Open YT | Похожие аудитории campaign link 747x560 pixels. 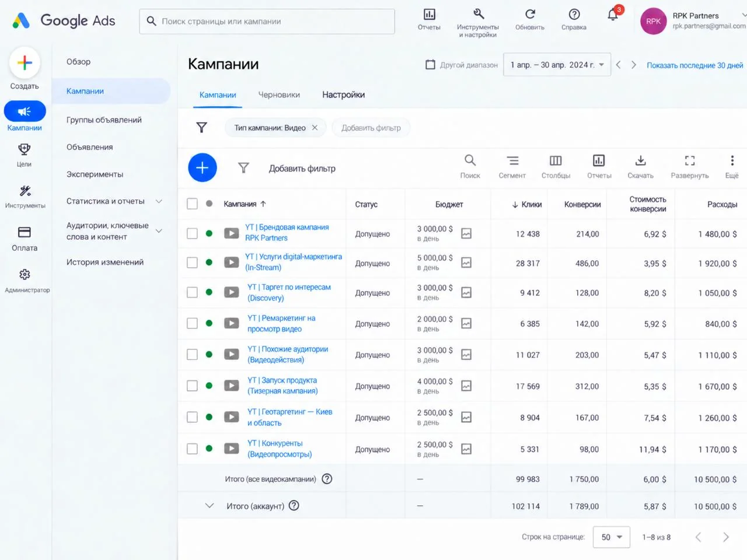coord(288,355)
